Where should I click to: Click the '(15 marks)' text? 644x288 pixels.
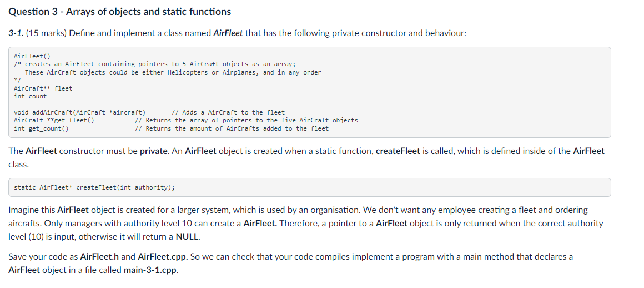coord(47,33)
